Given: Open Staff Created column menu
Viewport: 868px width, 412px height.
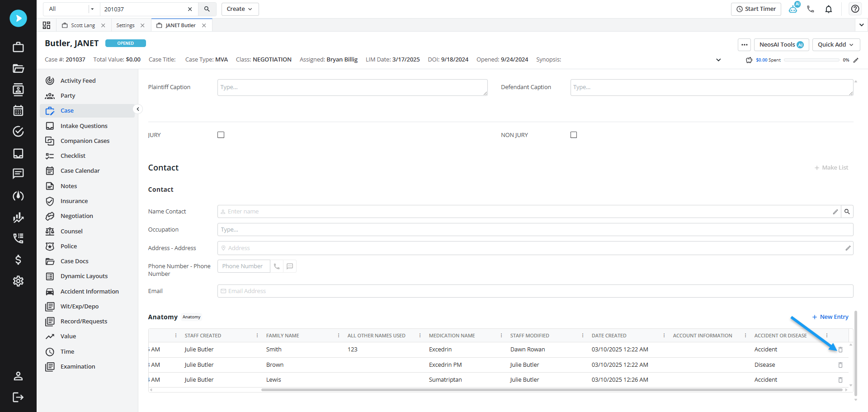Looking at the screenshot, I should point(257,336).
